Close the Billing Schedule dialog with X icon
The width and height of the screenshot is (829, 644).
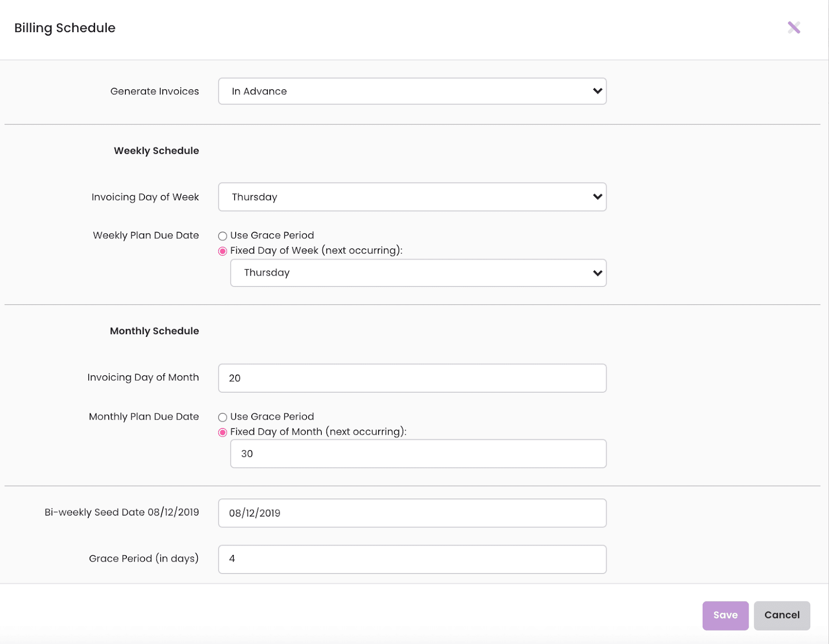tap(794, 27)
